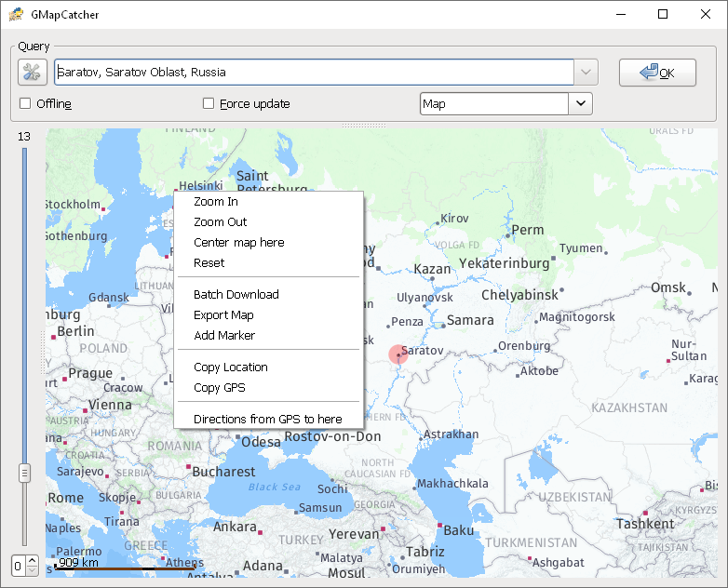The image size is (728, 588).
Task: Click the Berlin label on map
Action: pyautogui.click(x=75, y=331)
